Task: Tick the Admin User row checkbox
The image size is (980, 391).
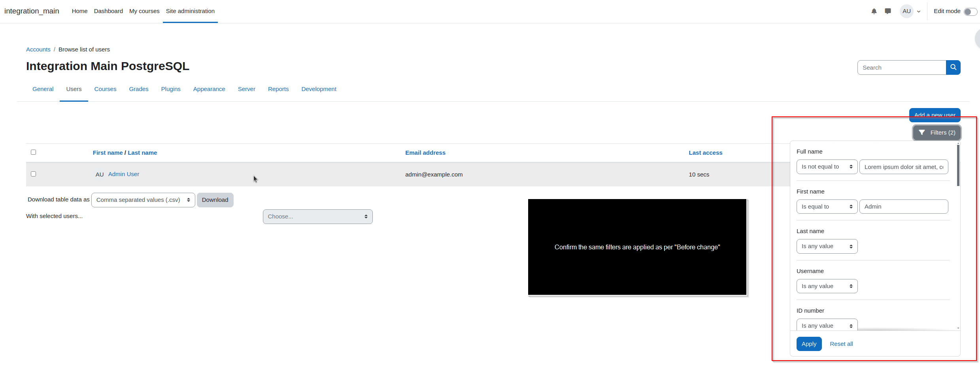Action: click(34, 174)
